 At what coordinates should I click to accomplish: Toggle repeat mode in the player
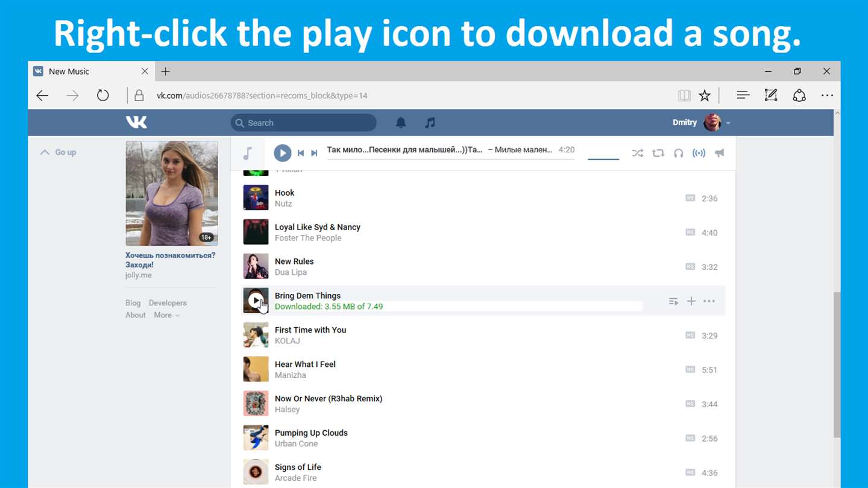[x=658, y=153]
